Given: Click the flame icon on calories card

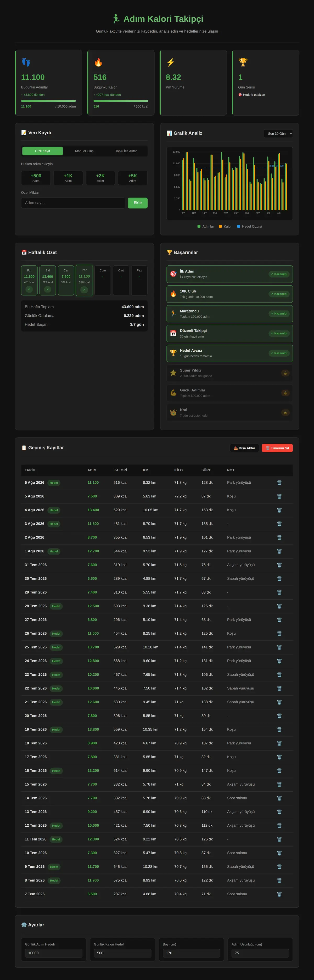Looking at the screenshot, I should tap(98, 62).
